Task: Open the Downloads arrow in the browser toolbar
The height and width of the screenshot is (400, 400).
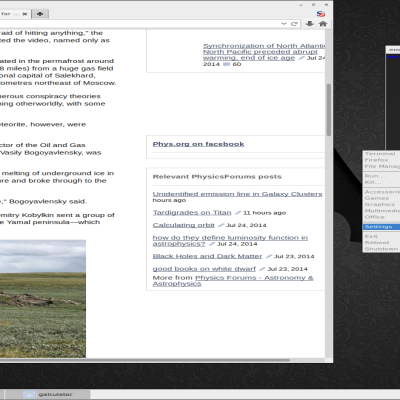Action: pos(310,24)
